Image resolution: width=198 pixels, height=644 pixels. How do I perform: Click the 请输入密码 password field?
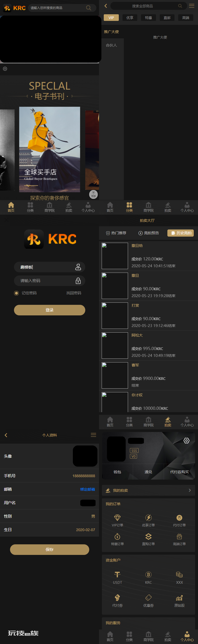coord(50,281)
